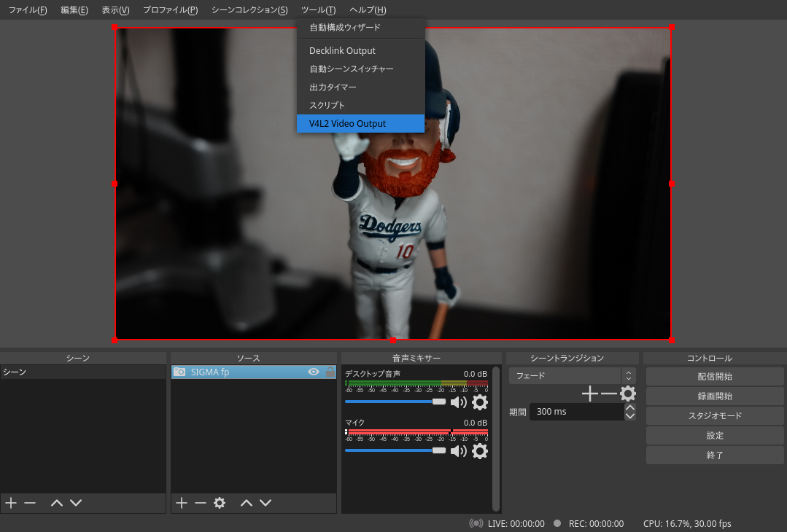
Task: Adjust デスクトップ音声 volume slider
Action: (395, 402)
